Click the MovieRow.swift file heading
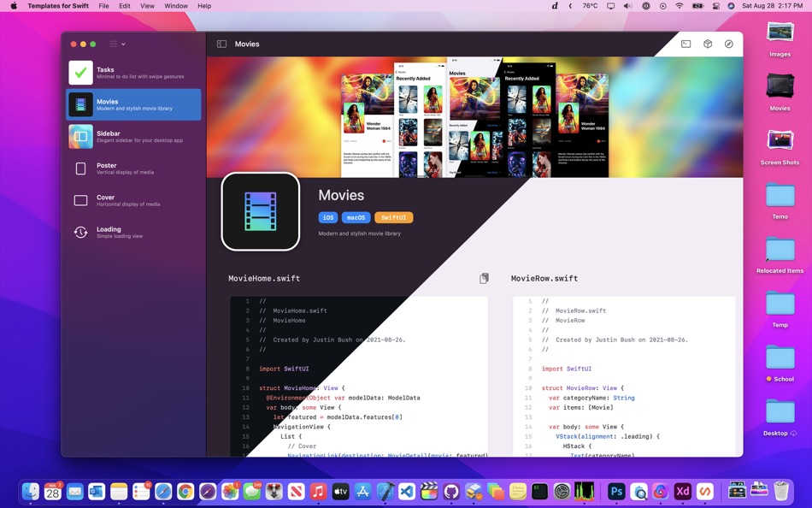 (544, 278)
